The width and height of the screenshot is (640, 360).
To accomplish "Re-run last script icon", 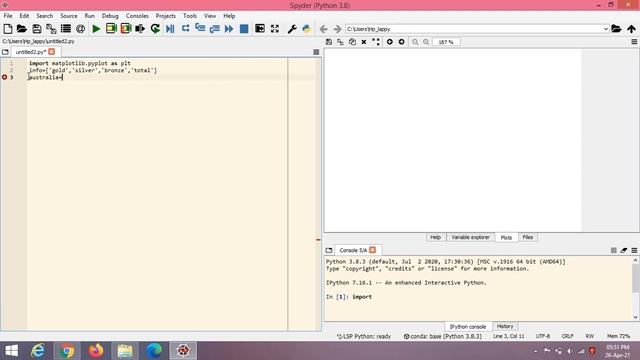I will tap(155, 29).
